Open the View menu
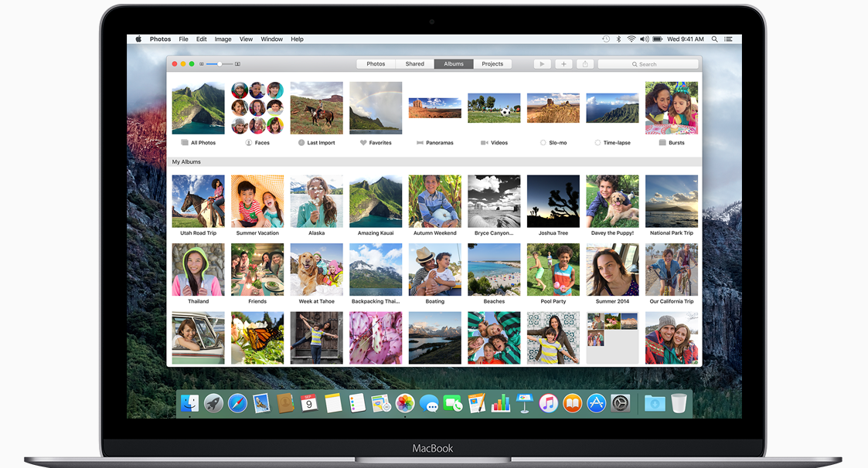The height and width of the screenshot is (468, 868). point(246,39)
